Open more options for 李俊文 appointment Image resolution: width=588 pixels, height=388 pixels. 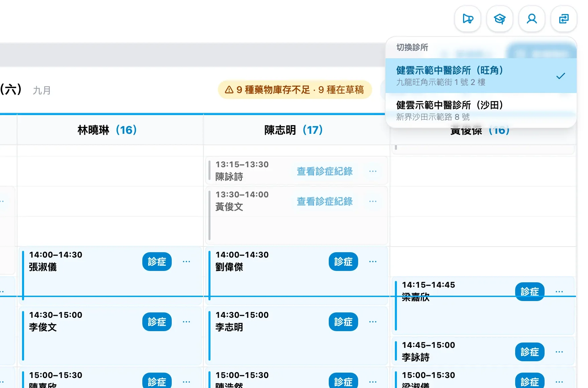[186, 322]
